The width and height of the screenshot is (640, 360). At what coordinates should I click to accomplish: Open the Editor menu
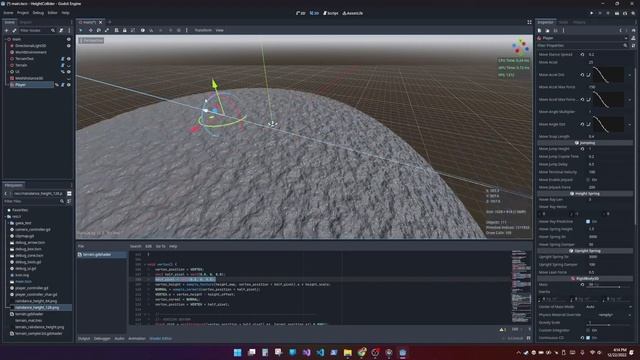[52, 13]
